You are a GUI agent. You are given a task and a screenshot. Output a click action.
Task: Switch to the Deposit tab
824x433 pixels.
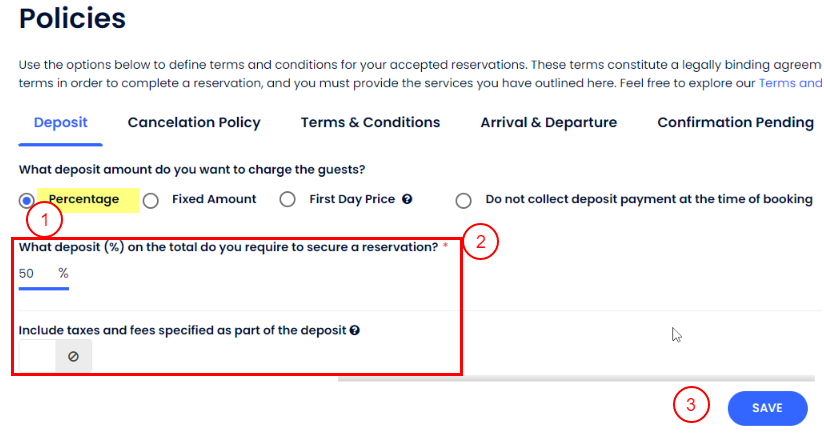point(61,123)
